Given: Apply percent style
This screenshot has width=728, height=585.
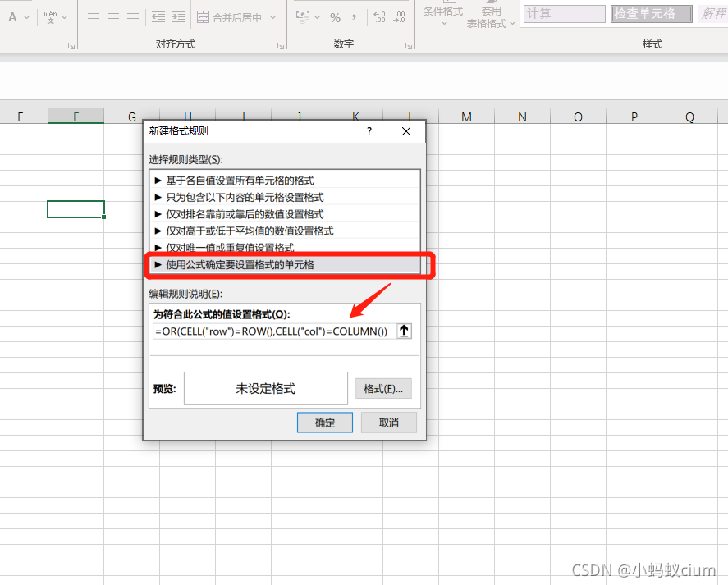Looking at the screenshot, I should tap(335, 18).
